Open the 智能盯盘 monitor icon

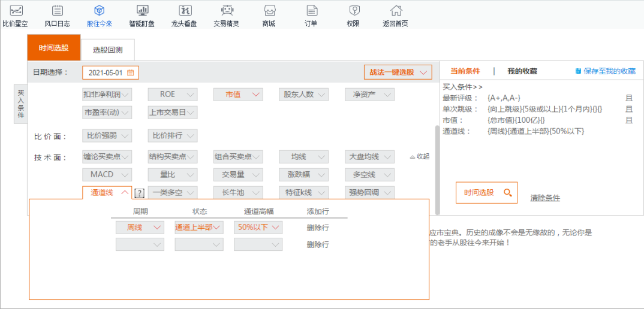pyautogui.click(x=142, y=10)
